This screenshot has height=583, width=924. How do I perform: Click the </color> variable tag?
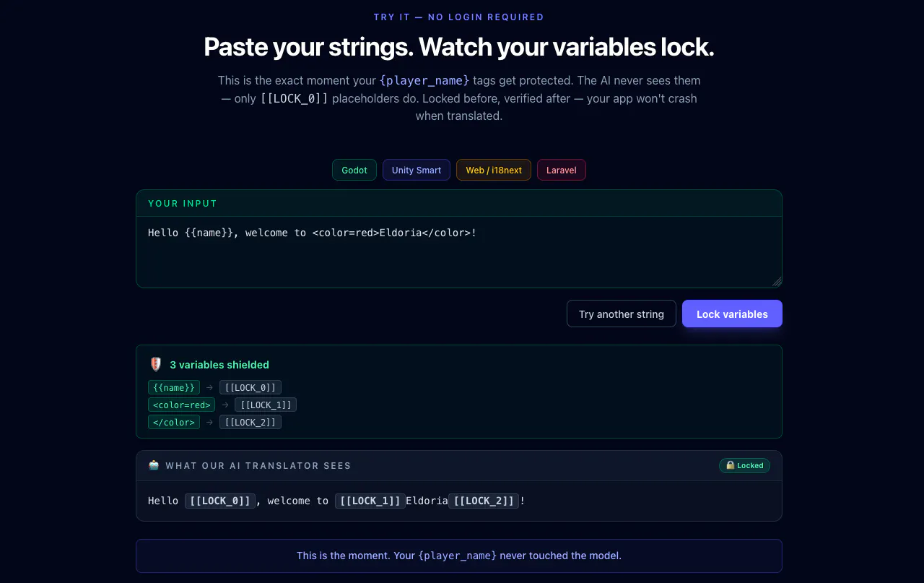point(174,422)
